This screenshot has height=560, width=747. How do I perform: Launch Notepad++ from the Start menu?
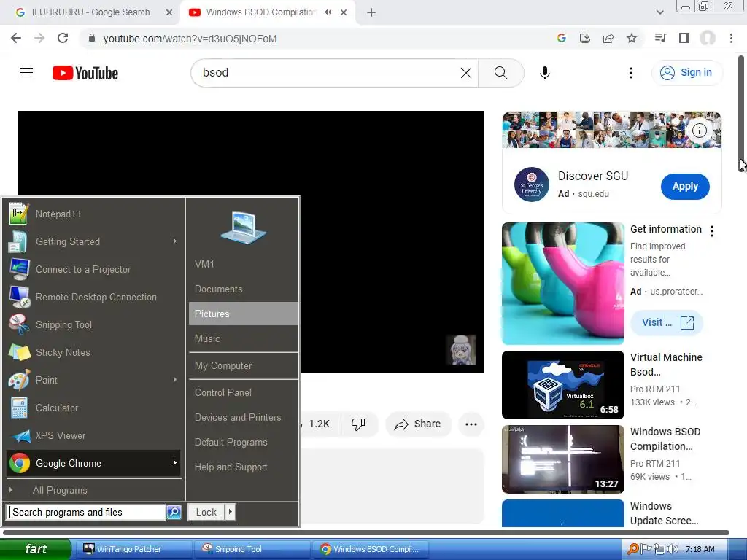(x=93, y=214)
